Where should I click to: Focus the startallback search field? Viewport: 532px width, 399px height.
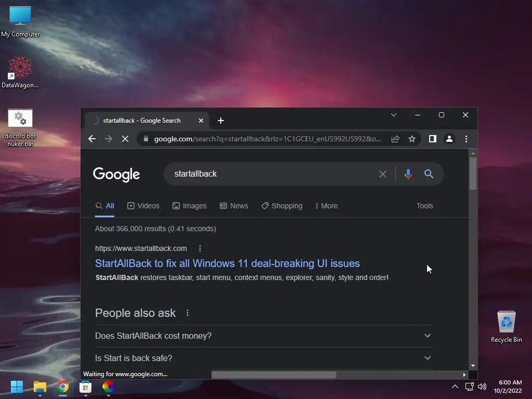(271, 174)
